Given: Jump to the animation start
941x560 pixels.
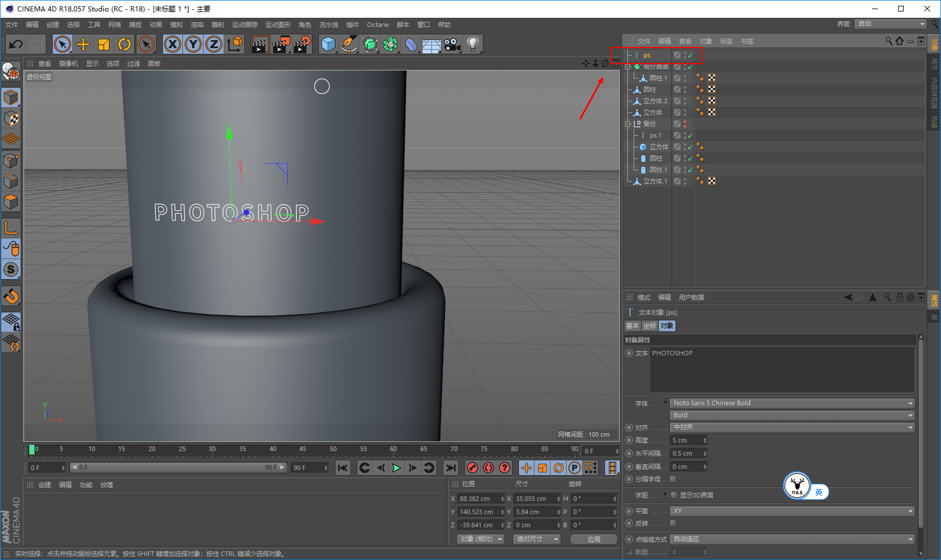Looking at the screenshot, I should click(x=343, y=468).
